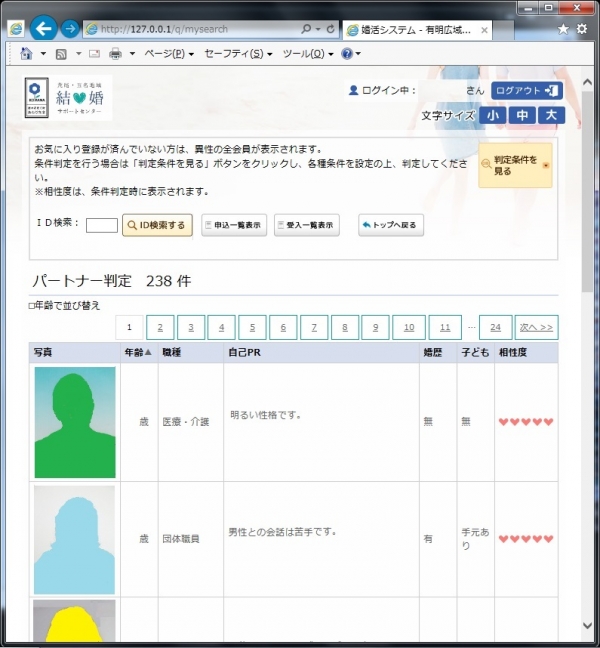Go to results page 2
The width and height of the screenshot is (600, 648).
click(x=160, y=327)
